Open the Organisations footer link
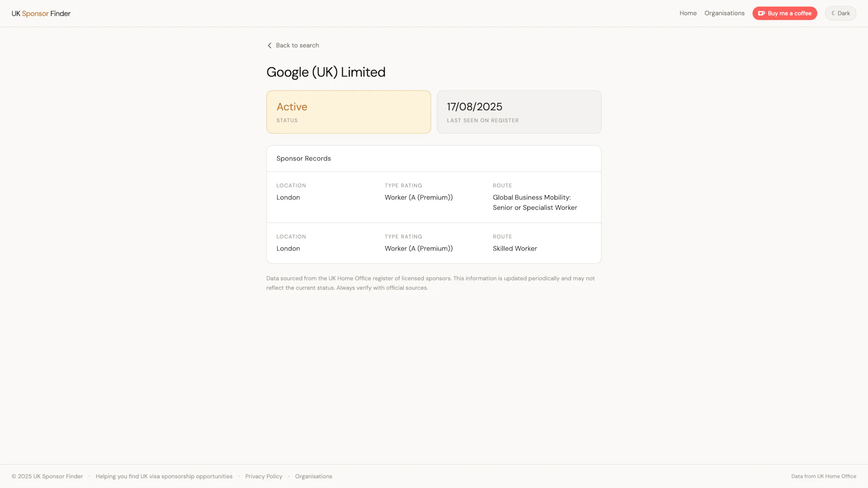 tap(314, 477)
